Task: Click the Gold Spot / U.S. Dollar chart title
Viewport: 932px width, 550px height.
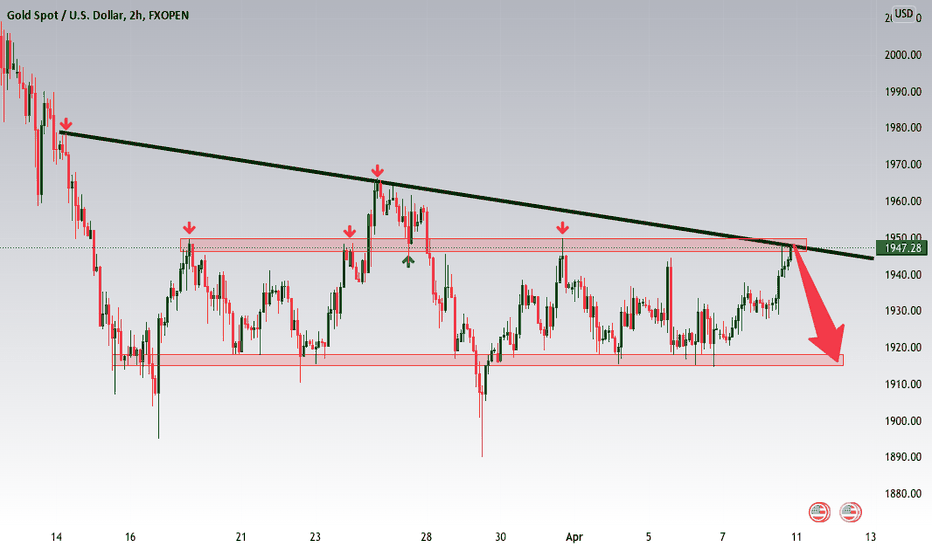Action: coord(97,15)
